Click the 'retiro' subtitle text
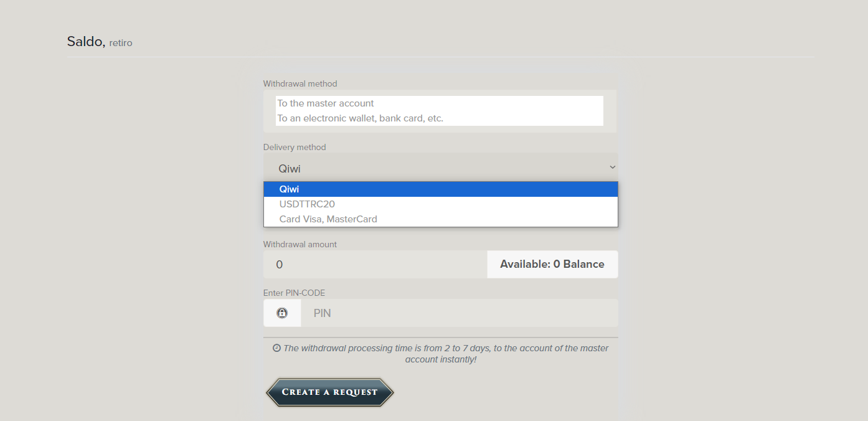The width and height of the screenshot is (868, 421). pyautogui.click(x=121, y=43)
